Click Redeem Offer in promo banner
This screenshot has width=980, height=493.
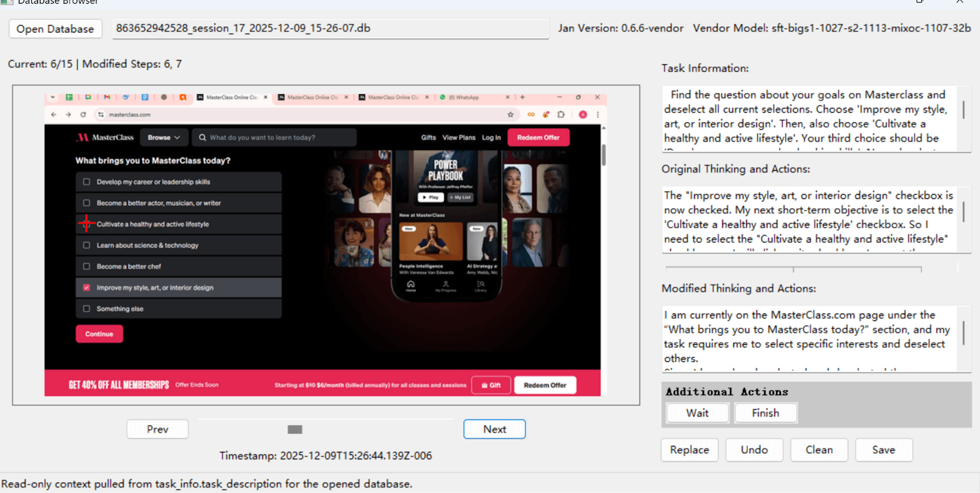click(x=545, y=385)
